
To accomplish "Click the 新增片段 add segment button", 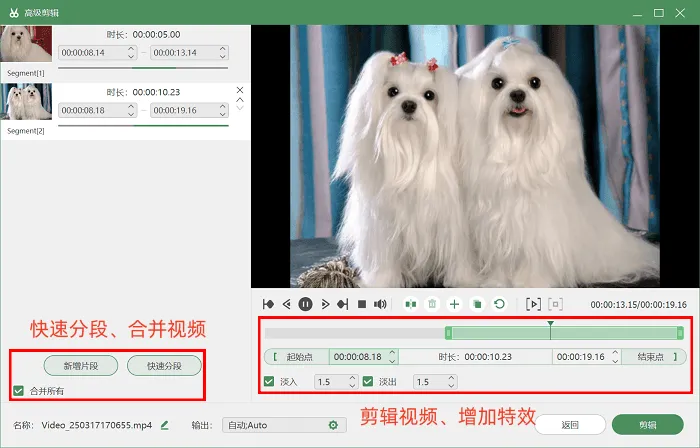I will pyautogui.click(x=81, y=366).
